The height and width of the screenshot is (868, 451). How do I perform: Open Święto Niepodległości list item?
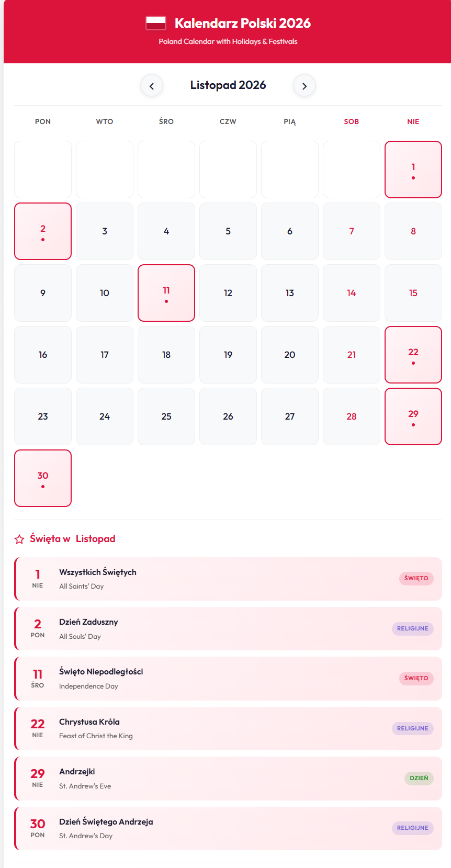pos(228,679)
